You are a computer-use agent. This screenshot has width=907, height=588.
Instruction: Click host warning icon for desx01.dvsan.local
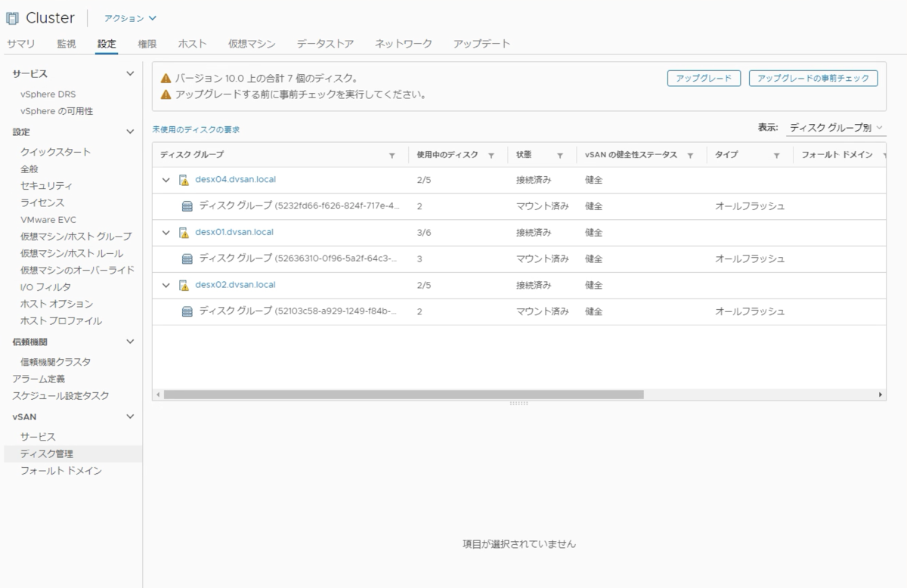pos(184,233)
